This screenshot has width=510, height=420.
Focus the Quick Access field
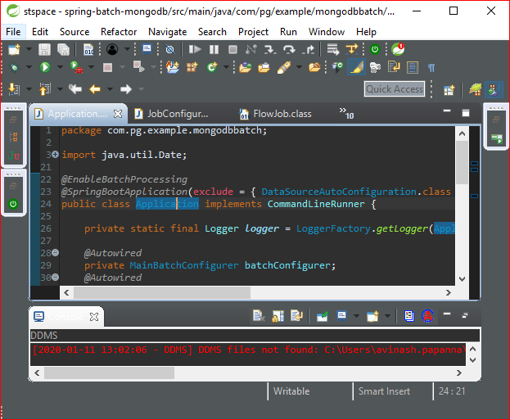point(395,88)
